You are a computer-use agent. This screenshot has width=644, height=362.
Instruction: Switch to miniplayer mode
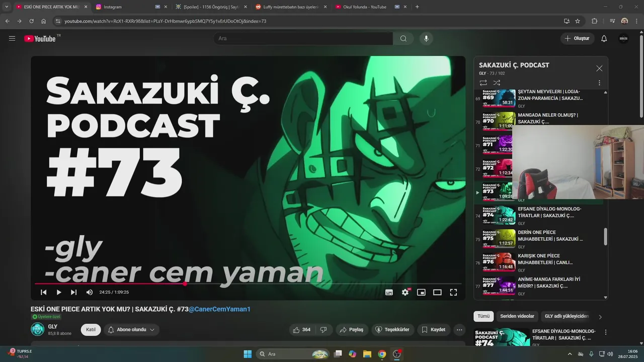(x=421, y=292)
